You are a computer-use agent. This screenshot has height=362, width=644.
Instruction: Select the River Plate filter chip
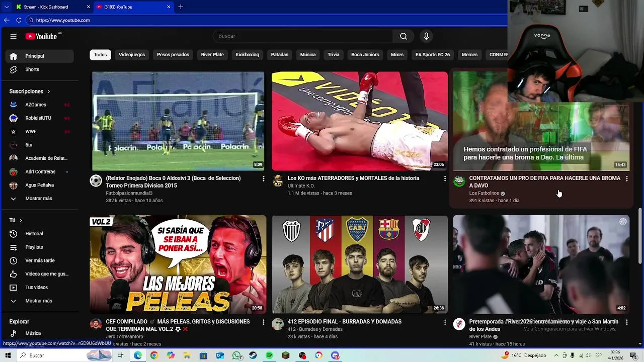(x=212, y=55)
